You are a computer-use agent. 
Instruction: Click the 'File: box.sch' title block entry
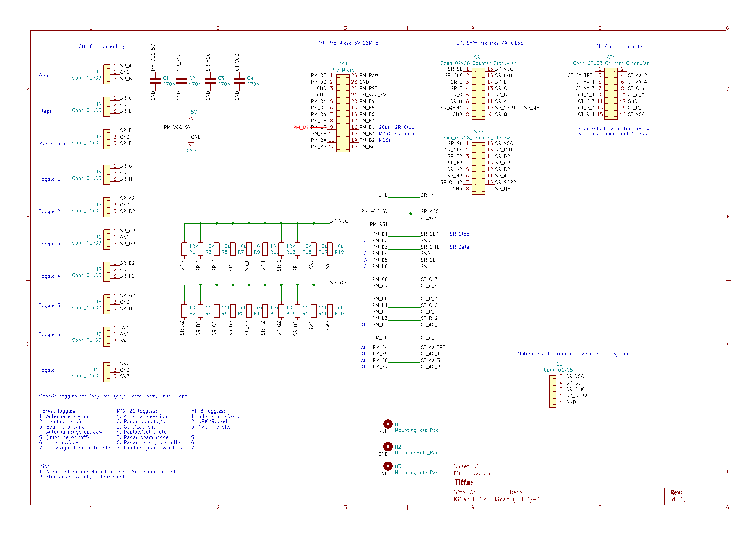click(x=472, y=474)
